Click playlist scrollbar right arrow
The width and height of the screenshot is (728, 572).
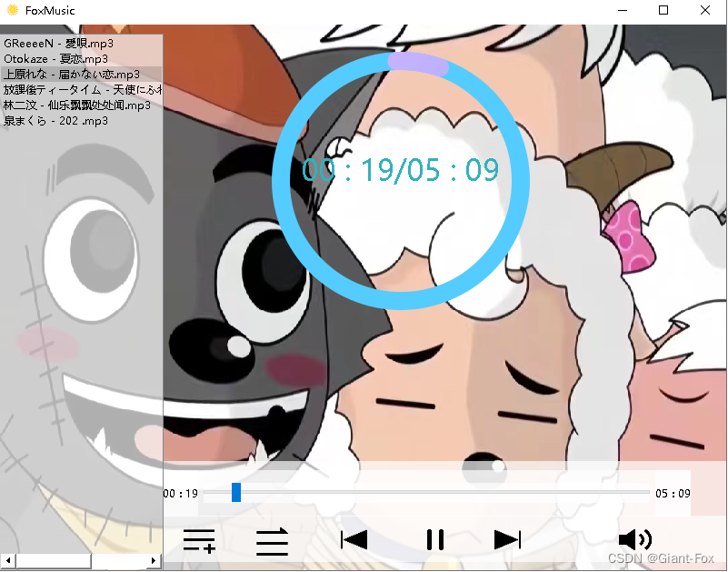[154, 561]
